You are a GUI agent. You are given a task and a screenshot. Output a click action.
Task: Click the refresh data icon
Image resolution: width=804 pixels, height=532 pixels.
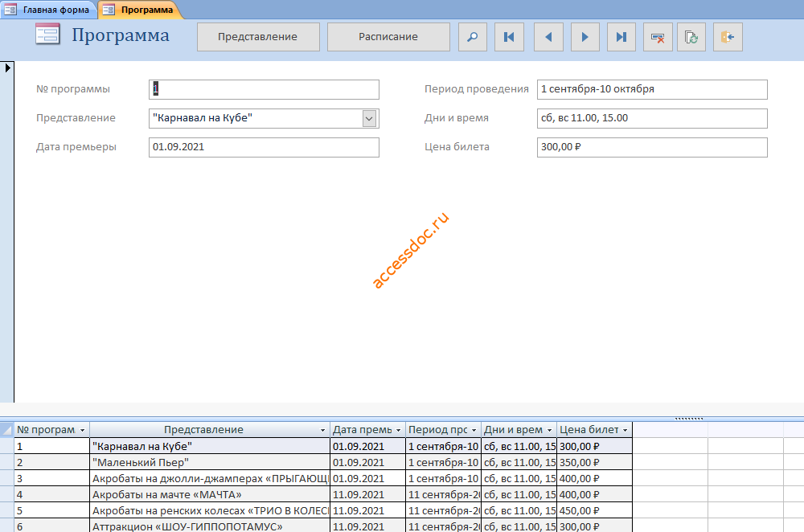(x=691, y=37)
